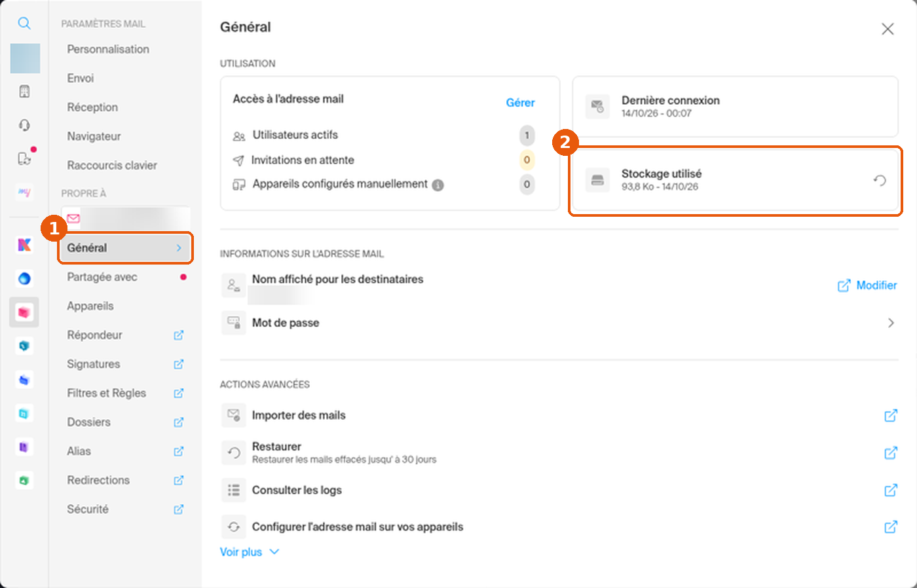This screenshot has width=917, height=588.
Task: Select Réception in the mail settings menu
Action: (92, 107)
